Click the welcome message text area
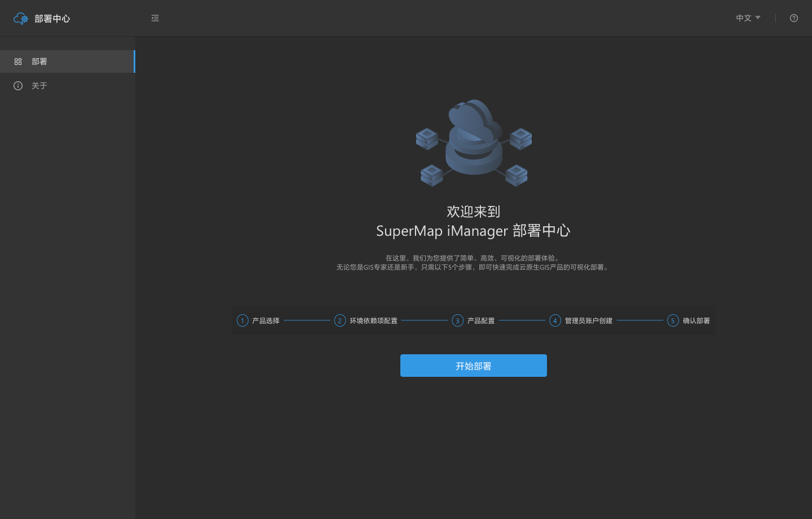 tap(474, 221)
